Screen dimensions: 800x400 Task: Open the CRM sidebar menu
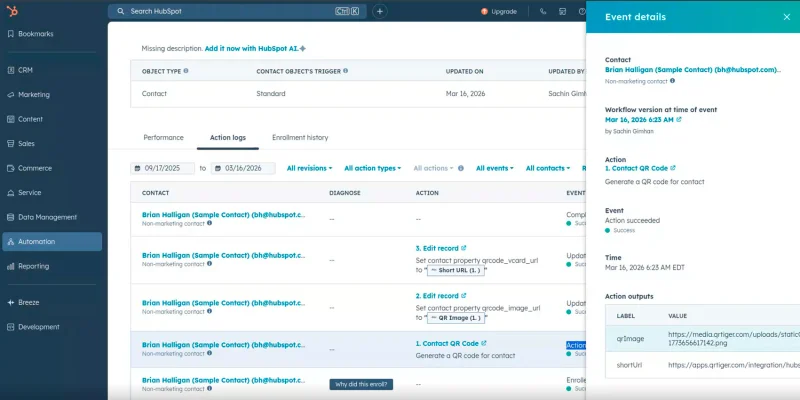[x=20, y=70]
